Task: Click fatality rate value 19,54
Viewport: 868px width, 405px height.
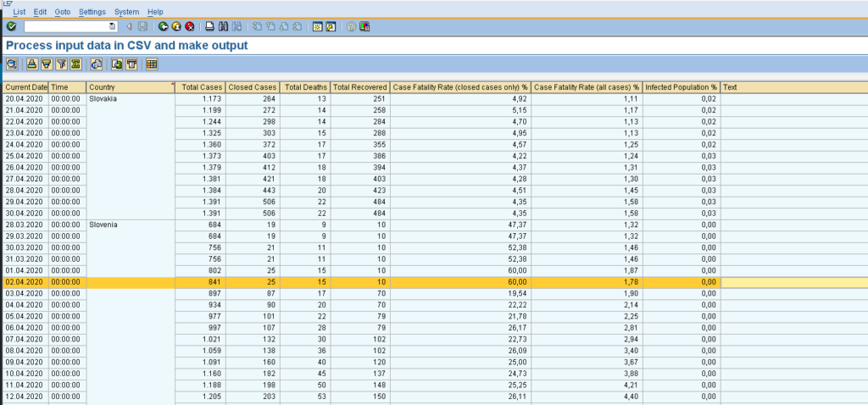Action: (460, 293)
